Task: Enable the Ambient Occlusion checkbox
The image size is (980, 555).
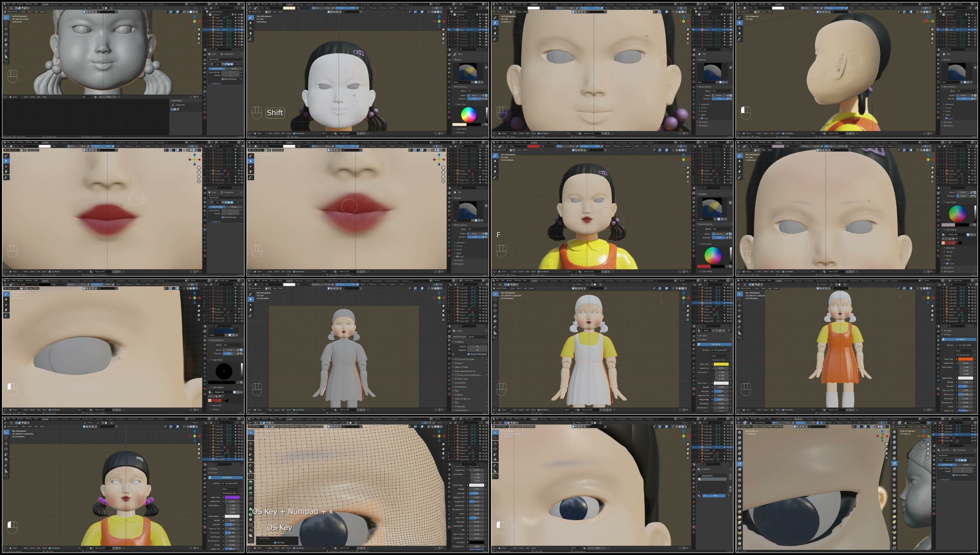Action: click(x=456, y=359)
